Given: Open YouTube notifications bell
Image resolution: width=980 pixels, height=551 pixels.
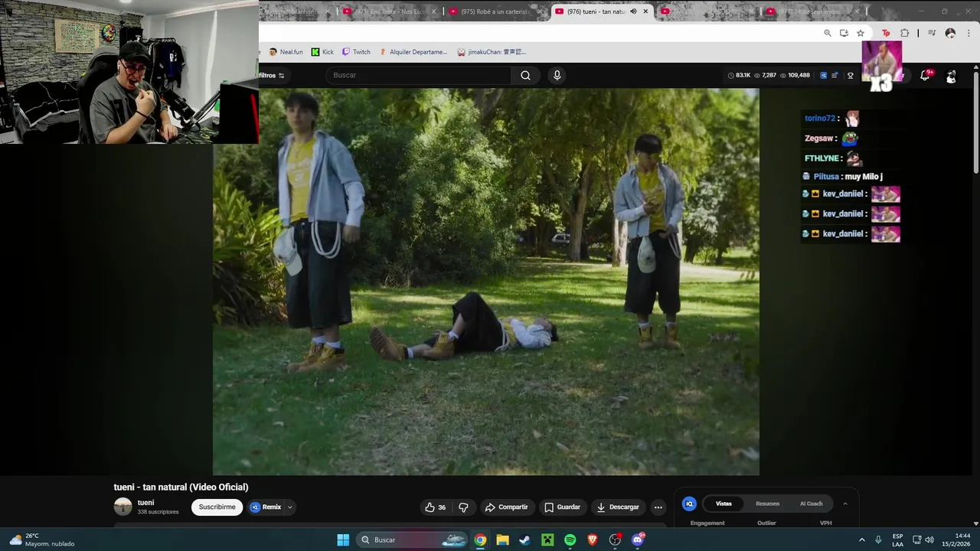Looking at the screenshot, I should [x=925, y=75].
